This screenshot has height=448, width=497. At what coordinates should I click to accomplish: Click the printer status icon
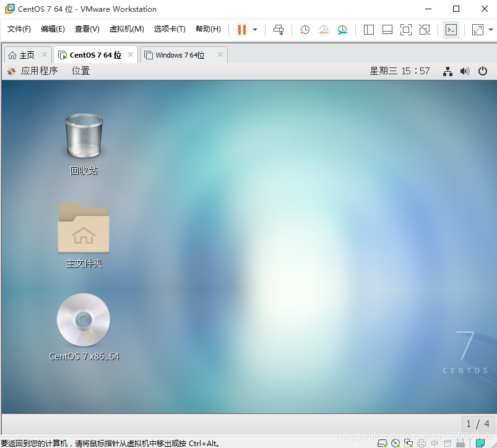(421, 443)
